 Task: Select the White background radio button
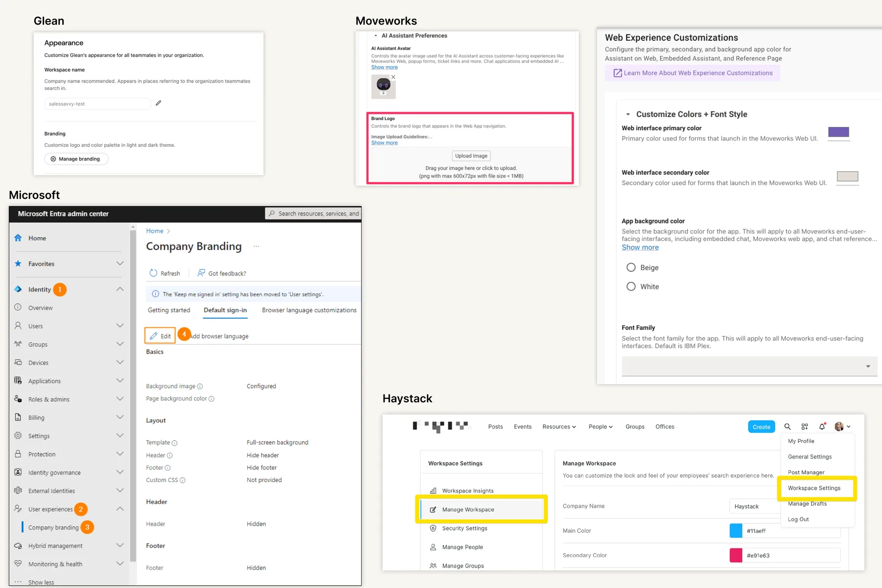[631, 286]
